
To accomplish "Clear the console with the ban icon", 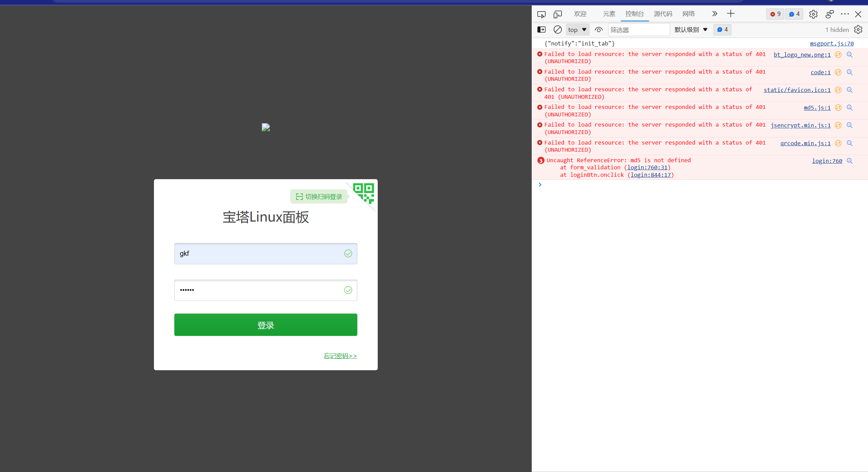I will (x=558, y=30).
